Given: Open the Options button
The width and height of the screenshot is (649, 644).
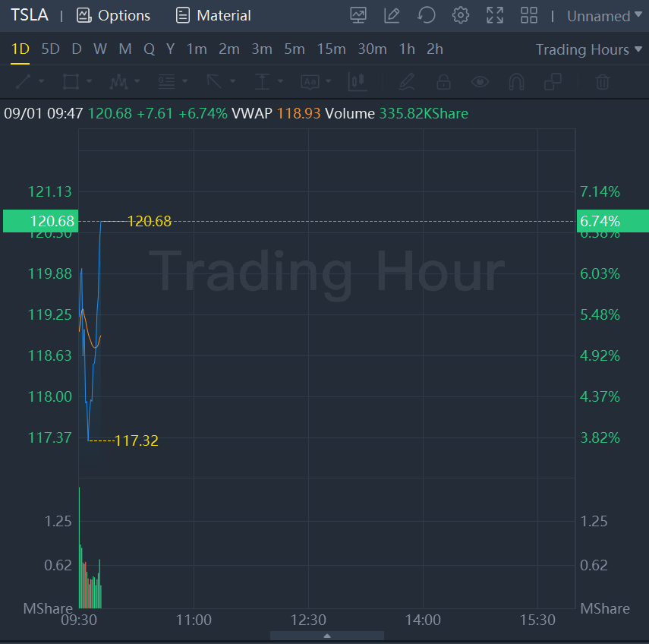Looking at the screenshot, I should (x=114, y=15).
